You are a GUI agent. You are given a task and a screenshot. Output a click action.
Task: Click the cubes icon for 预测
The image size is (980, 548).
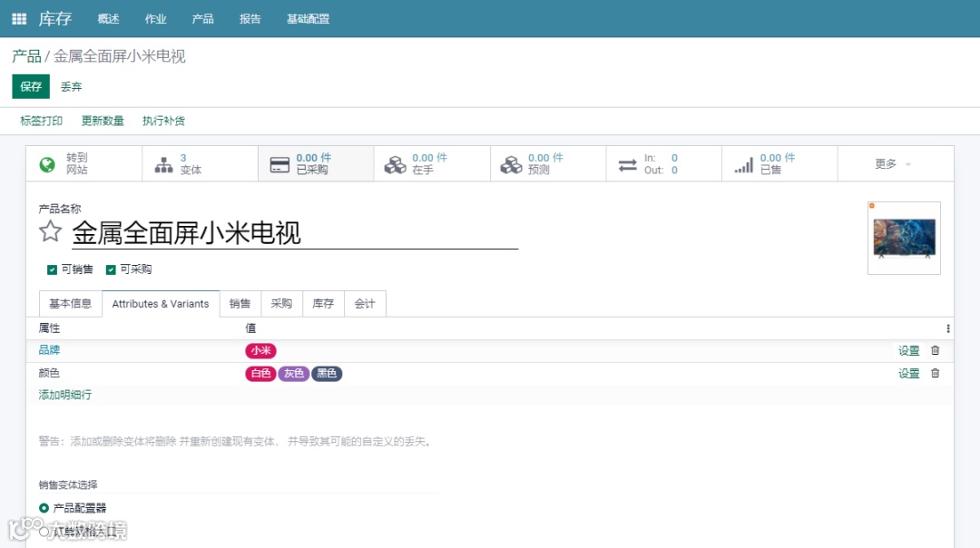pos(511,164)
